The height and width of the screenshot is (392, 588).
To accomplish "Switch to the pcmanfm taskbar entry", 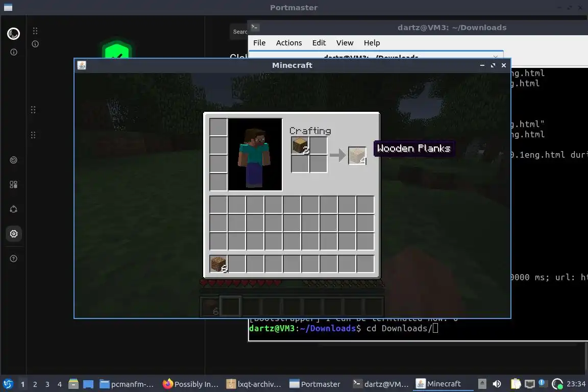I will click(127, 384).
